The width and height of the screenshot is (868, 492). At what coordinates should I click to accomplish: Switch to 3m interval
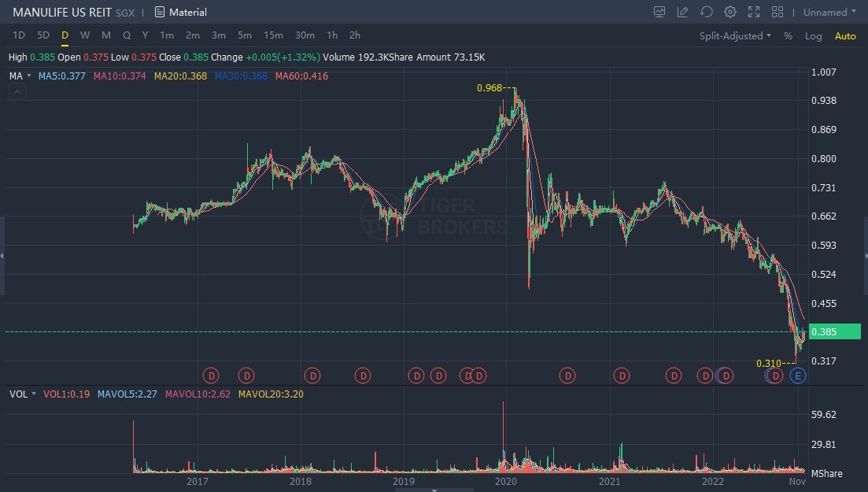point(219,35)
